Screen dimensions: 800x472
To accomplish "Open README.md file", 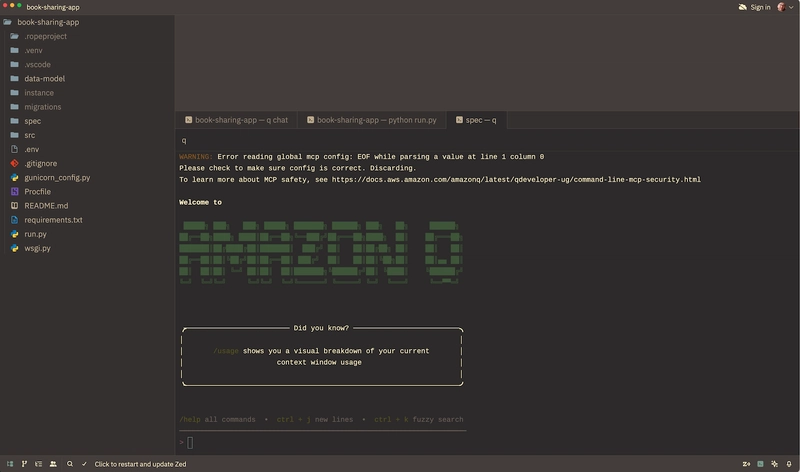I will [x=46, y=206].
